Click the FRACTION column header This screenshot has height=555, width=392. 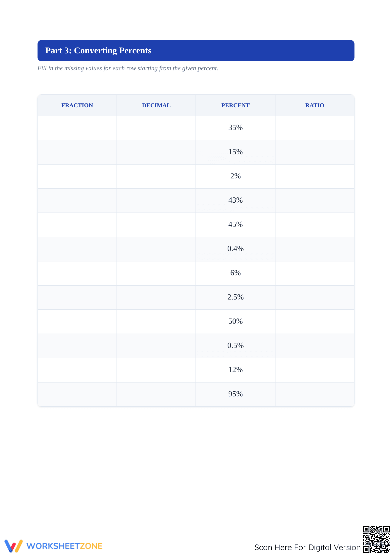pos(77,105)
